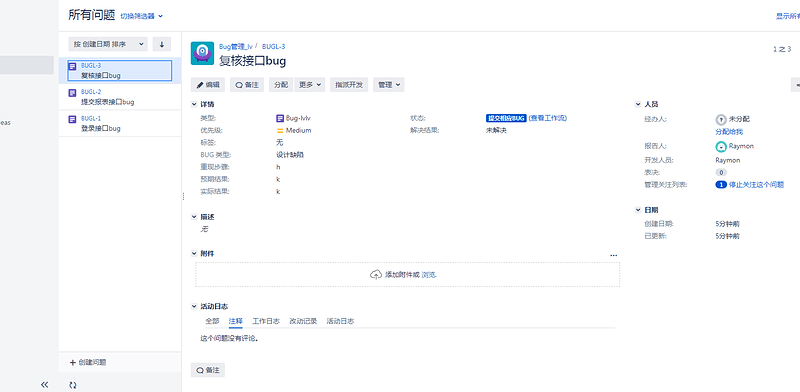Click the refresh icon below issue list
Screen dimensions: 800x392
(72, 385)
